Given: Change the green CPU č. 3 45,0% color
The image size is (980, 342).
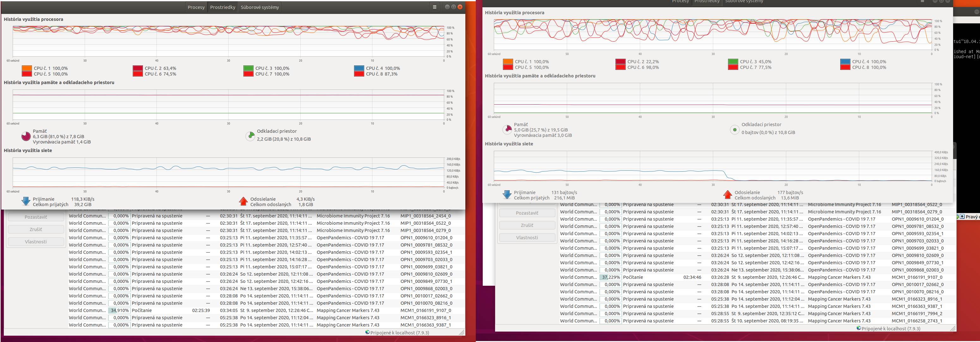Looking at the screenshot, I should [x=733, y=62].
